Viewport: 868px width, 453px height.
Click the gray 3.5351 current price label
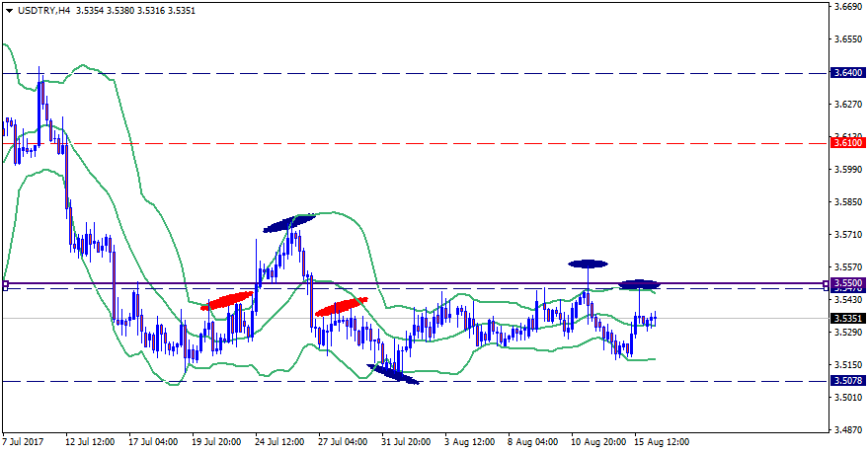point(845,319)
